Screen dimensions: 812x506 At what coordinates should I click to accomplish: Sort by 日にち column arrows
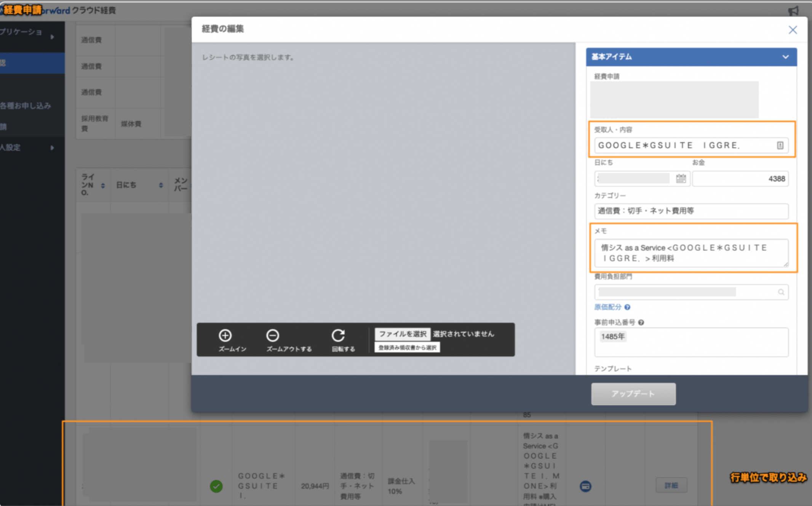pos(161,185)
